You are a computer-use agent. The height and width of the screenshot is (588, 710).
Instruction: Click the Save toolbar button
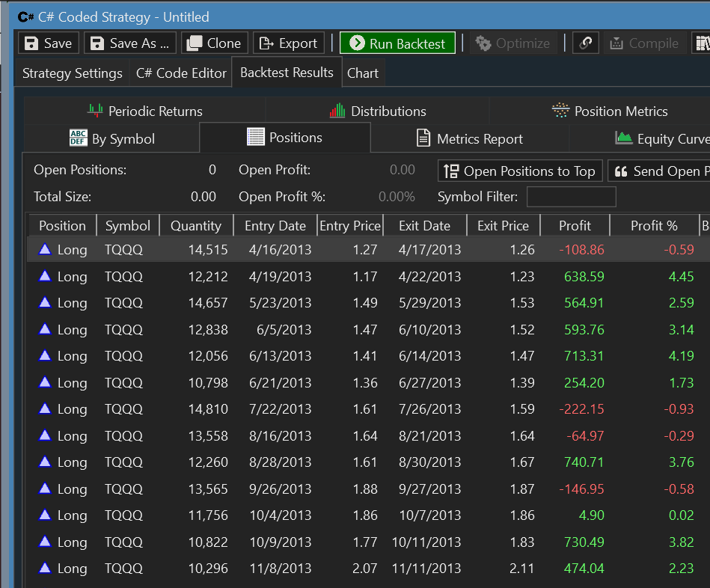click(x=49, y=43)
